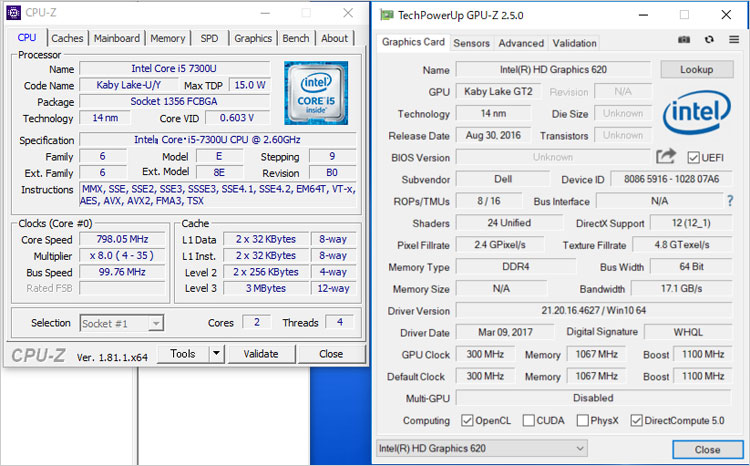Click the Intel Core i5 badge in CPU-Z
This screenshot has height=466, width=750.
tap(316, 93)
